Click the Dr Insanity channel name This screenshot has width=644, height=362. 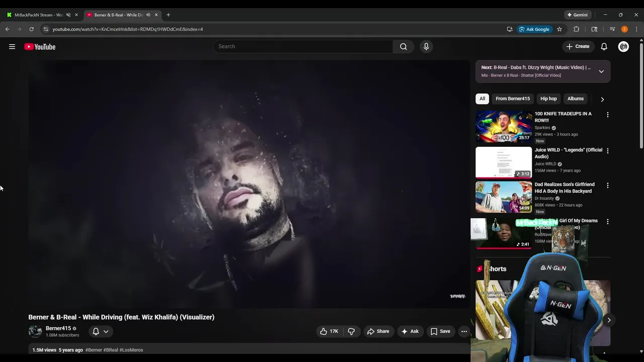click(x=544, y=199)
